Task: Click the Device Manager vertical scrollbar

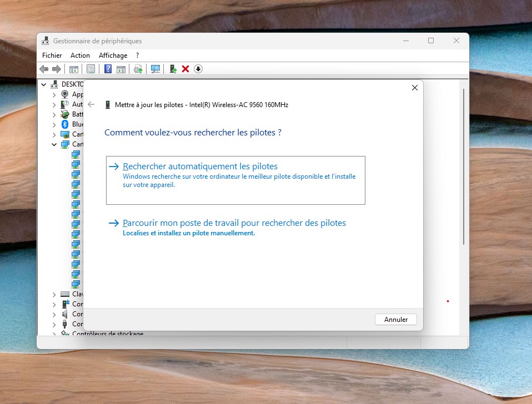Action: [464, 166]
